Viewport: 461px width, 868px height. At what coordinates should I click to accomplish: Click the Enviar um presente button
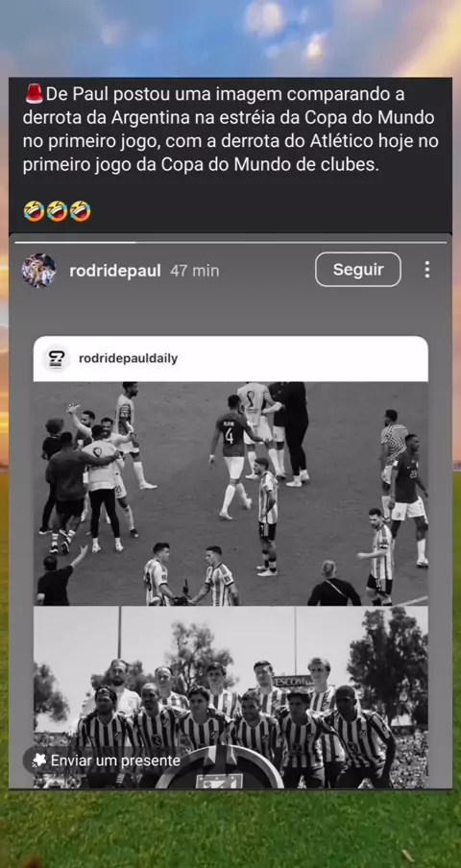(105, 760)
